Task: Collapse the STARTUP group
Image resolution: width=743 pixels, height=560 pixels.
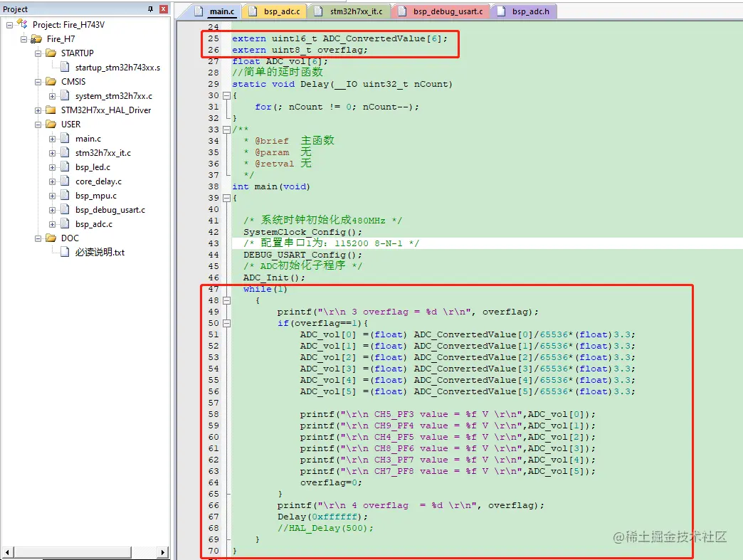Action: click(x=38, y=53)
